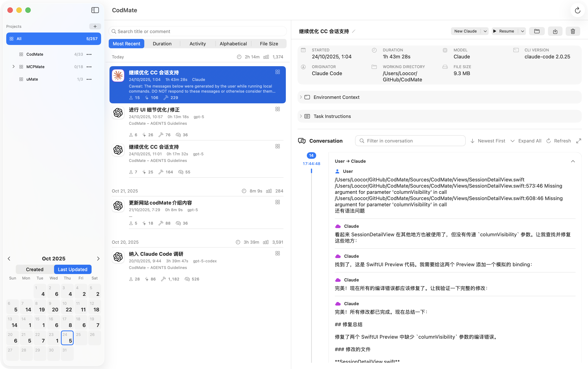Click the add project plus button
Viewport: 588px width, 369px height.
click(95, 26)
